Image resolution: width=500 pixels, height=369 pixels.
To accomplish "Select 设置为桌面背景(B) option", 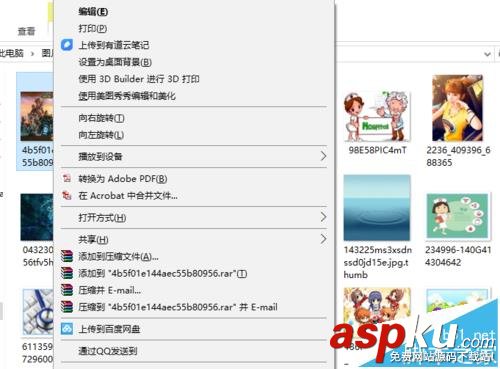I will pos(115,62).
